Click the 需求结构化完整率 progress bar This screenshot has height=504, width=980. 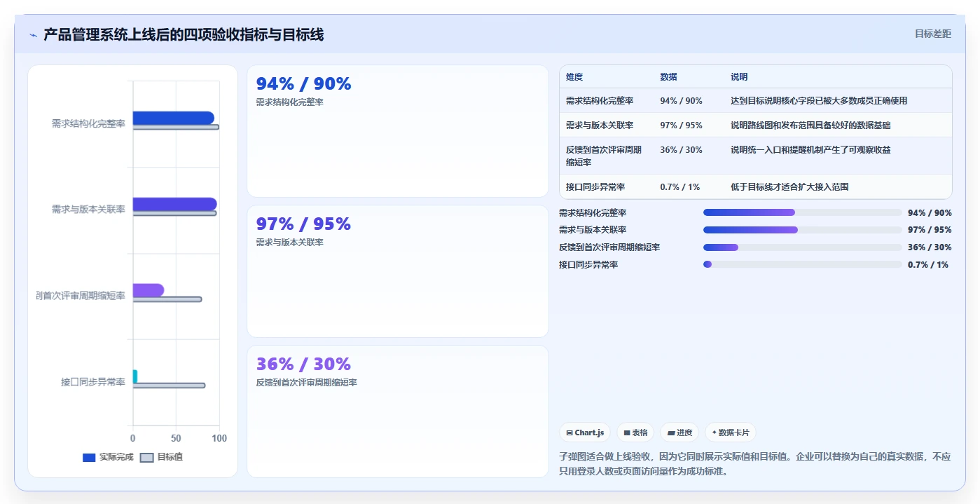(x=803, y=212)
